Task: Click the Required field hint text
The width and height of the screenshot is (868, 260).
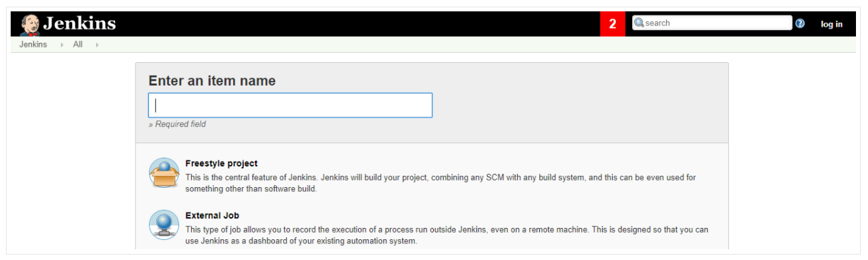Action: click(177, 124)
